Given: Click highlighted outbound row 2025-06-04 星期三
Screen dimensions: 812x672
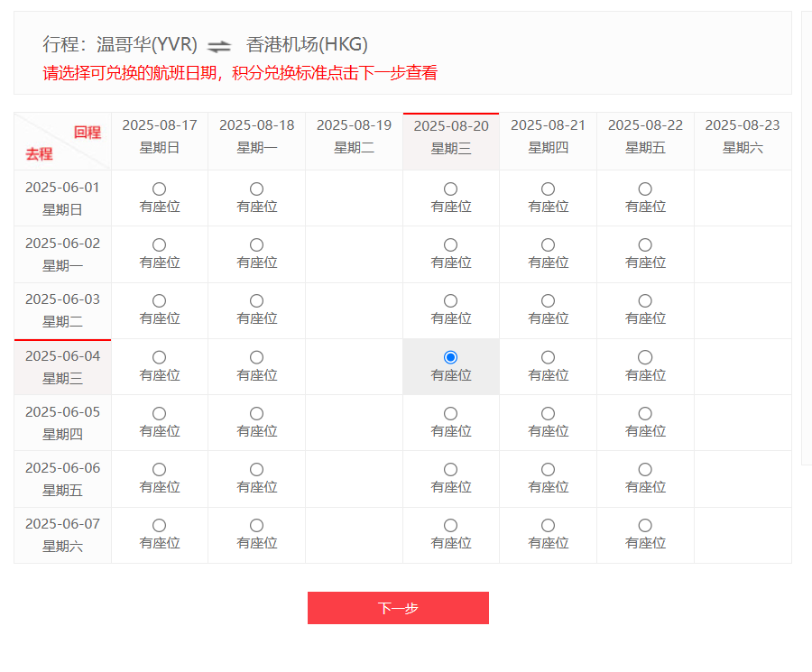Looking at the screenshot, I should (x=62, y=367).
